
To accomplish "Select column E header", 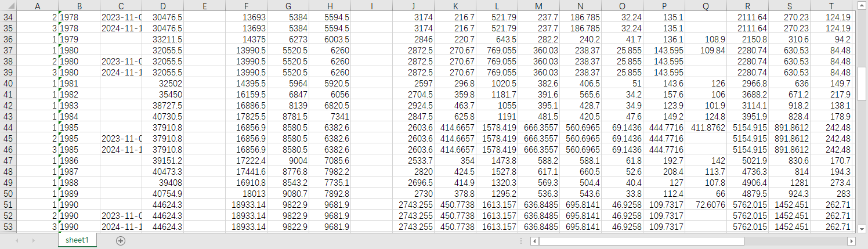I will (x=205, y=6).
